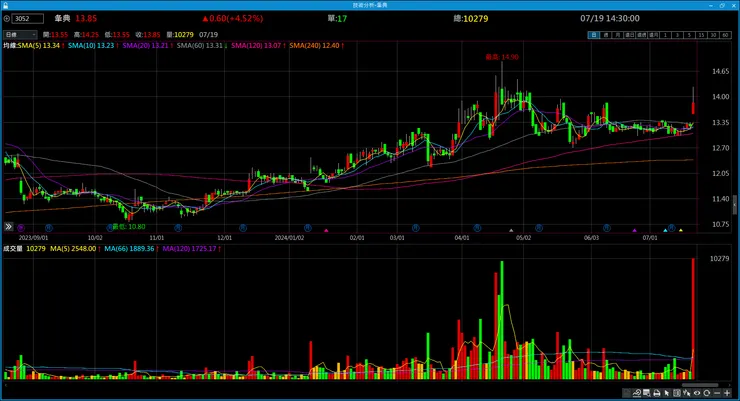Zoom out chart with the minus icon

click(717, 393)
